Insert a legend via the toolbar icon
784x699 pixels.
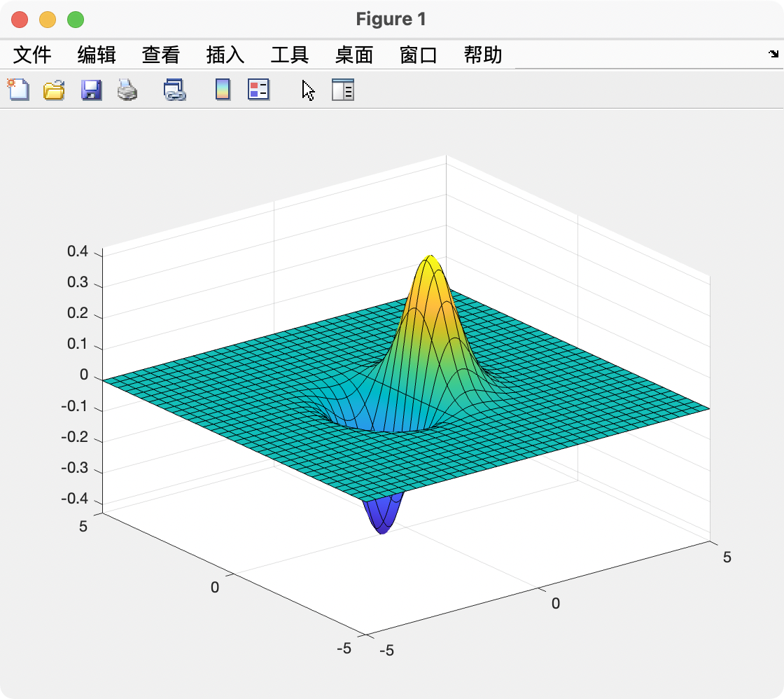coord(258,90)
